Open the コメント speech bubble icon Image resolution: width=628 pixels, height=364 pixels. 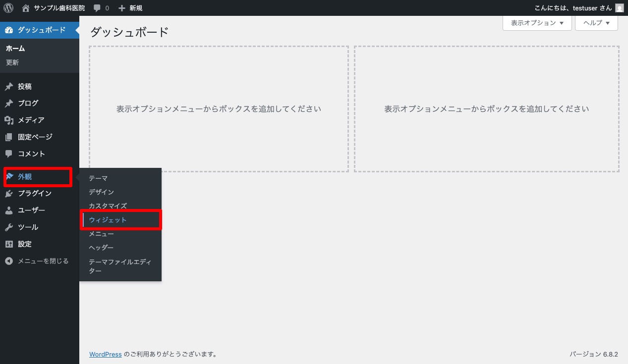click(x=9, y=154)
